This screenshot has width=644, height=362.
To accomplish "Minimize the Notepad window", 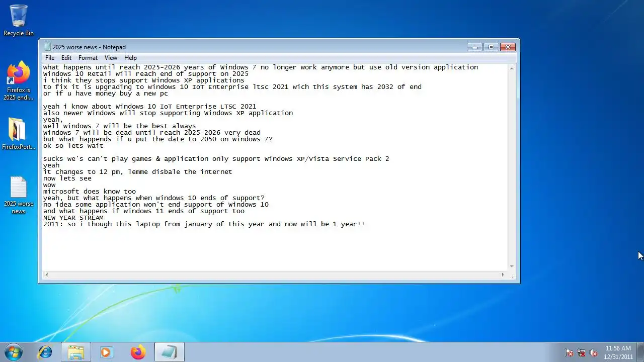I will [x=474, y=47].
